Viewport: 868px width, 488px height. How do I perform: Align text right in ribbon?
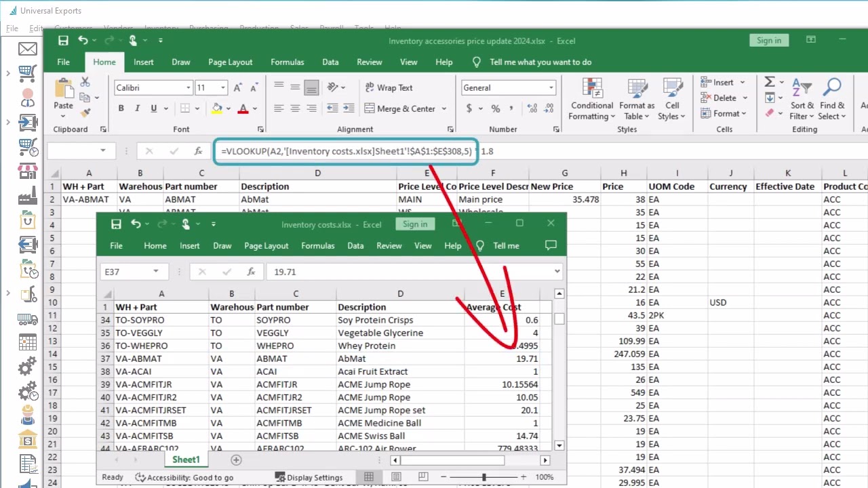(311, 108)
